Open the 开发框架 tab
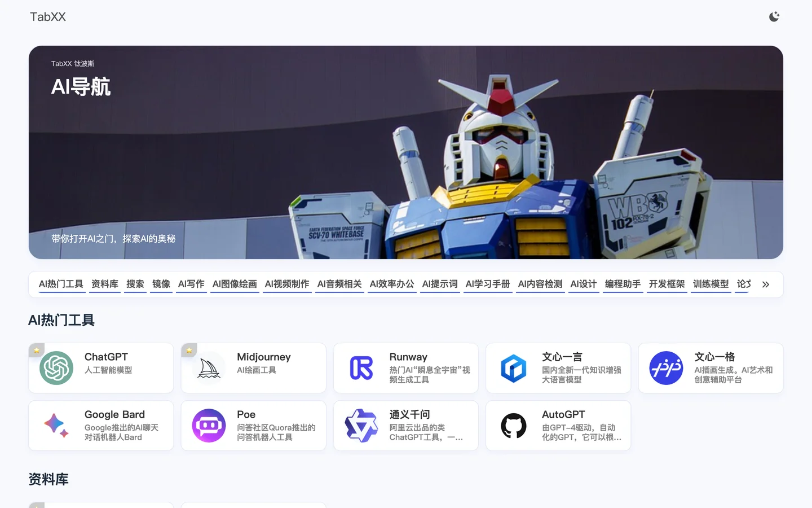This screenshot has width=812, height=508. point(667,284)
